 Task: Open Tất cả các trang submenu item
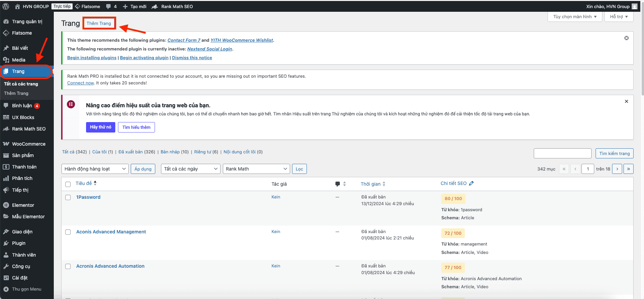tap(21, 84)
